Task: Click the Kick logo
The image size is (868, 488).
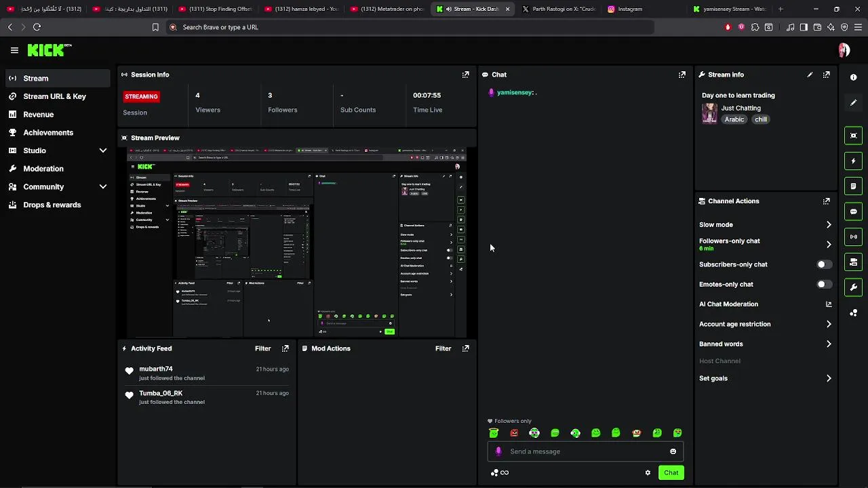Action: (49, 50)
